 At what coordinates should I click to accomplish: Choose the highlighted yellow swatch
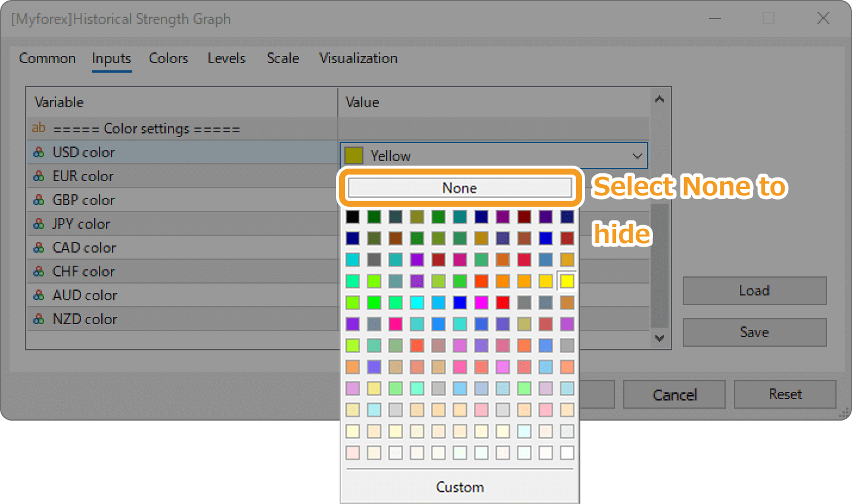(x=567, y=281)
